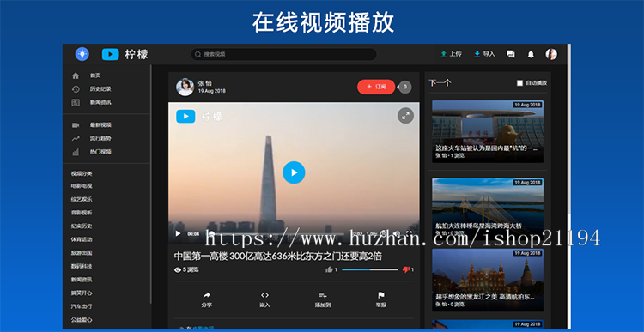Screen dimensions: 644x332
Task: Select the 电影电视 category
Action: (x=82, y=186)
